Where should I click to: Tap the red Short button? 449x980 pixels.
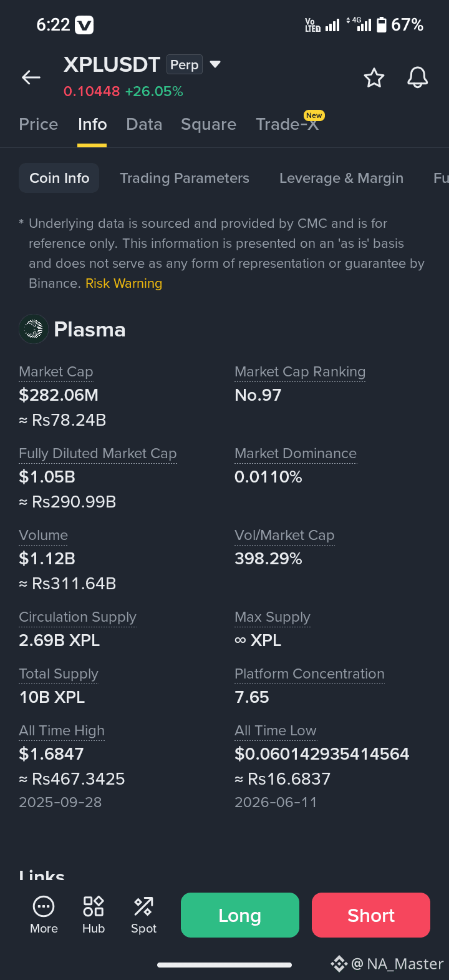(x=371, y=915)
